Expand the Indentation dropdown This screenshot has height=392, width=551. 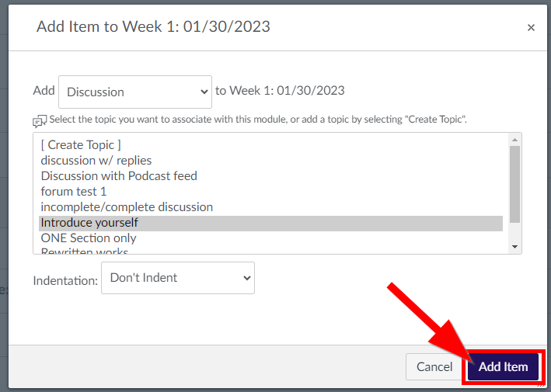pos(178,278)
